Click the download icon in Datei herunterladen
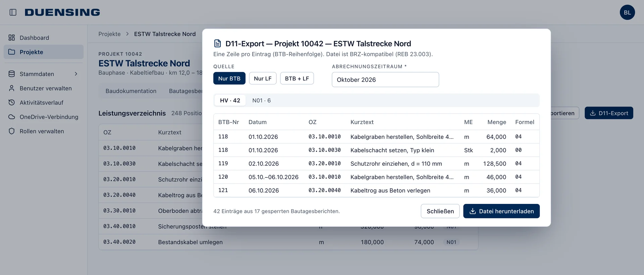The width and height of the screenshot is (644, 275). (473, 211)
